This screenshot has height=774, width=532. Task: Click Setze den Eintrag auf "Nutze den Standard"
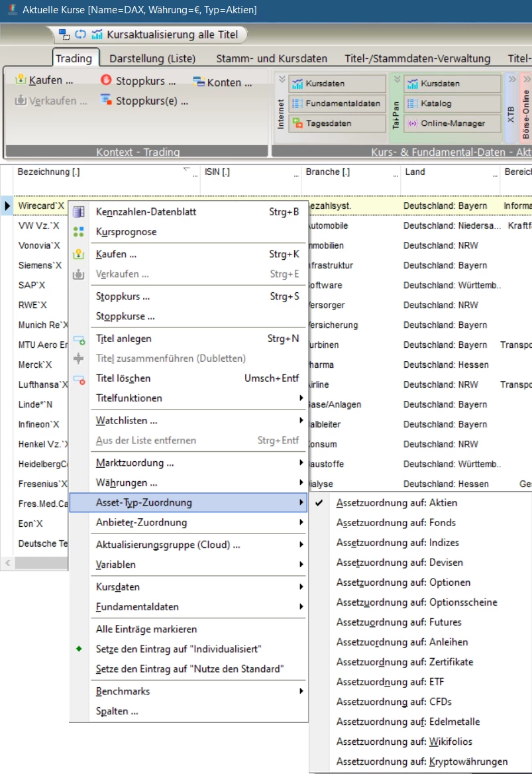pos(190,669)
